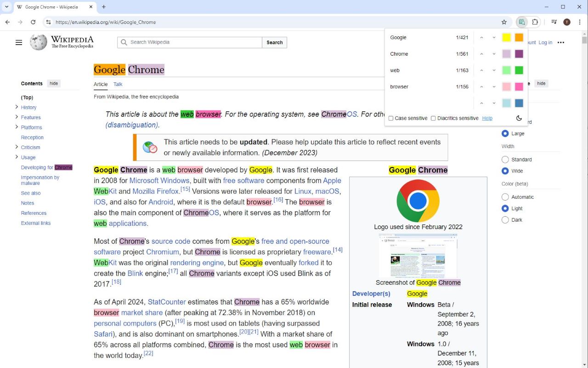Open a new tab with plus icon
The height and width of the screenshot is (368, 588).
(x=104, y=7)
